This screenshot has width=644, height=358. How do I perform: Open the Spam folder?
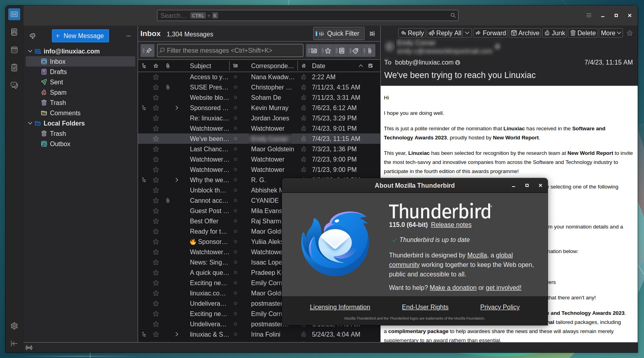(x=80, y=92)
